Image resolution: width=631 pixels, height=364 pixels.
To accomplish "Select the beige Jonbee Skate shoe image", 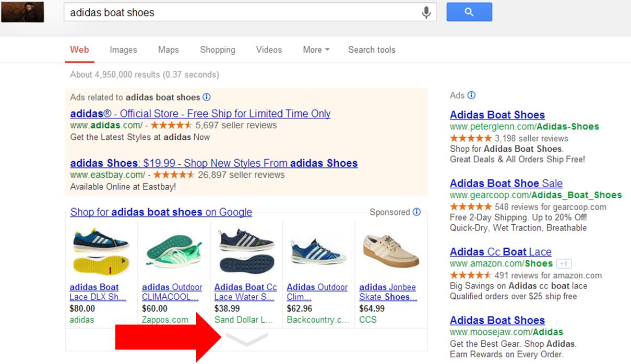I will point(390,251).
